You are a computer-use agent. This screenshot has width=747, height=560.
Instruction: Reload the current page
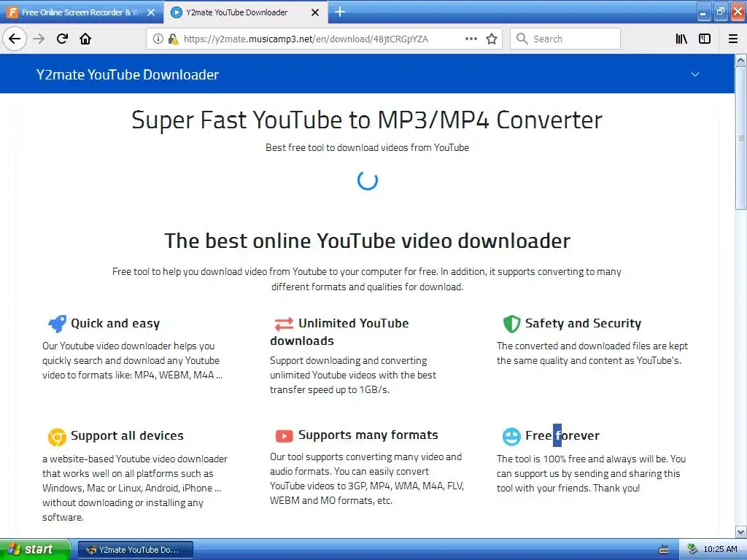tap(62, 39)
